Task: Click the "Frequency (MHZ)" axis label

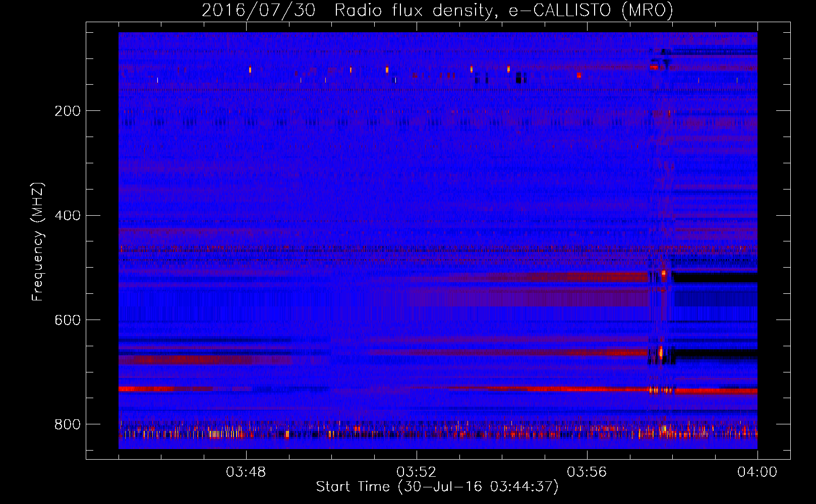Action: [37, 242]
